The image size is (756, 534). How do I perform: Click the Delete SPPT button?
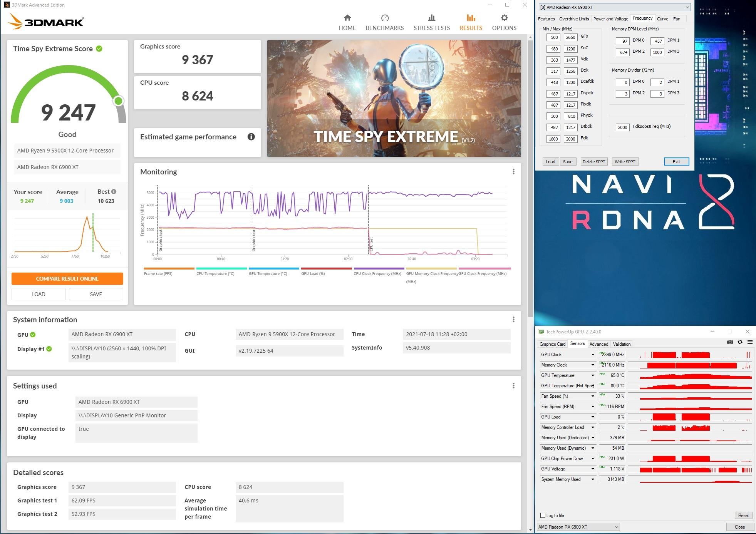point(593,162)
